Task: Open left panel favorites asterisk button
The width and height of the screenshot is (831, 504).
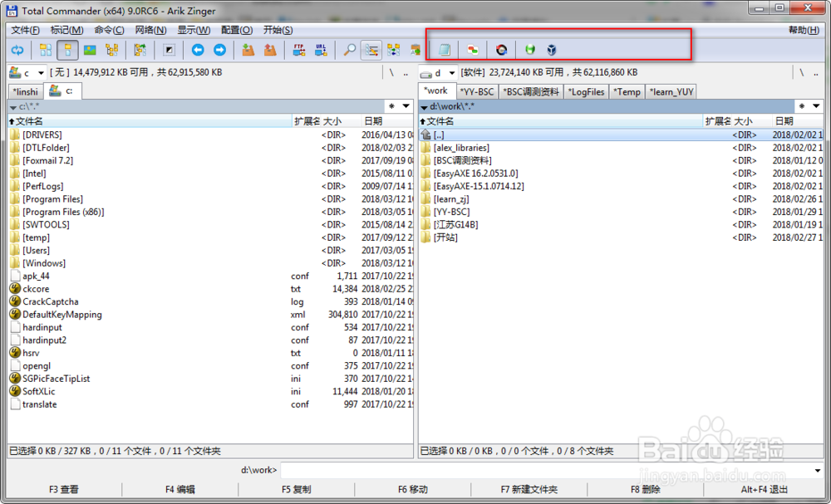Action: point(391,106)
